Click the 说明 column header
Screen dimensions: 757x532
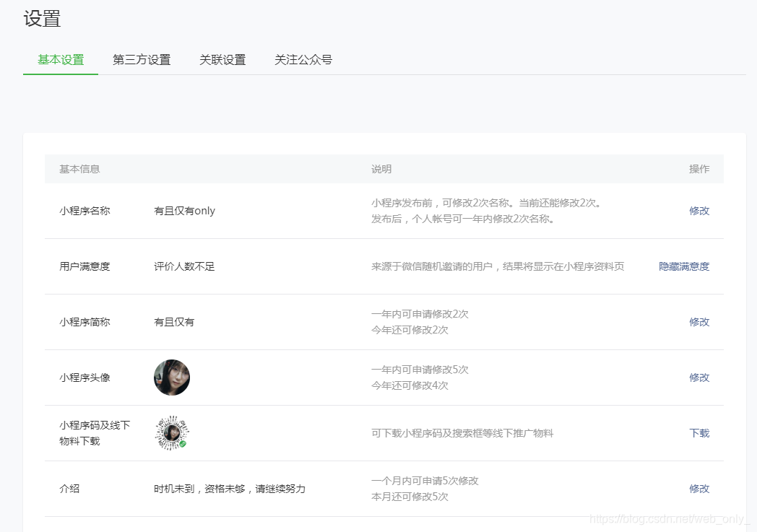pos(380,168)
